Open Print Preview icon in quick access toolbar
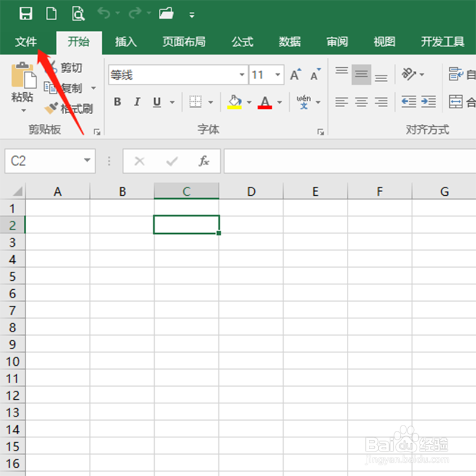The height and width of the screenshot is (476, 476). [78, 14]
